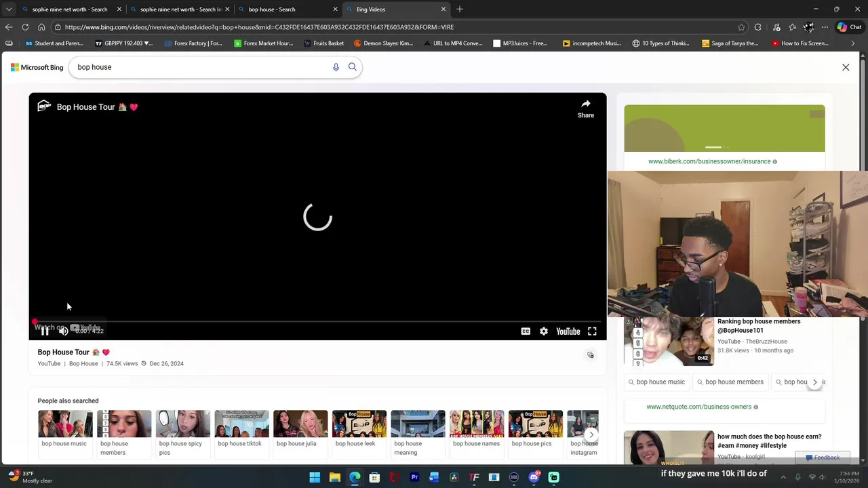Open the MP3Juices bookmark

point(520,43)
